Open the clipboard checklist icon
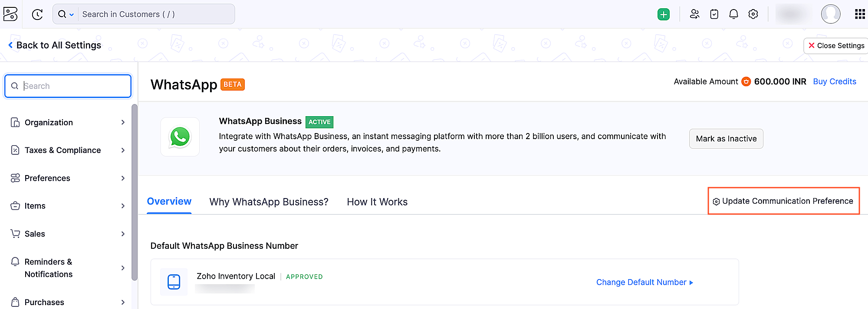The width and height of the screenshot is (868, 309). pyautogui.click(x=714, y=14)
